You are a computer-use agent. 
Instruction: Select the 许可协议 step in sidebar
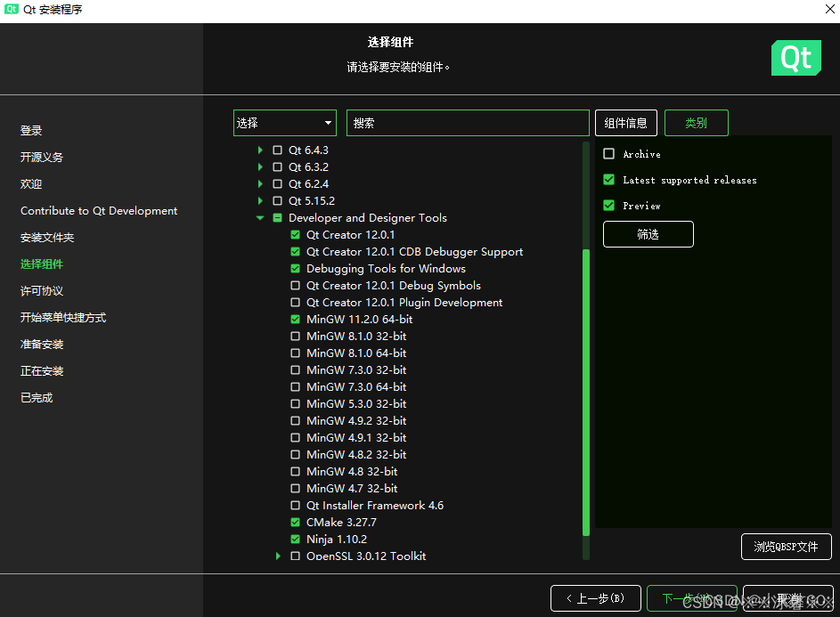(x=42, y=291)
